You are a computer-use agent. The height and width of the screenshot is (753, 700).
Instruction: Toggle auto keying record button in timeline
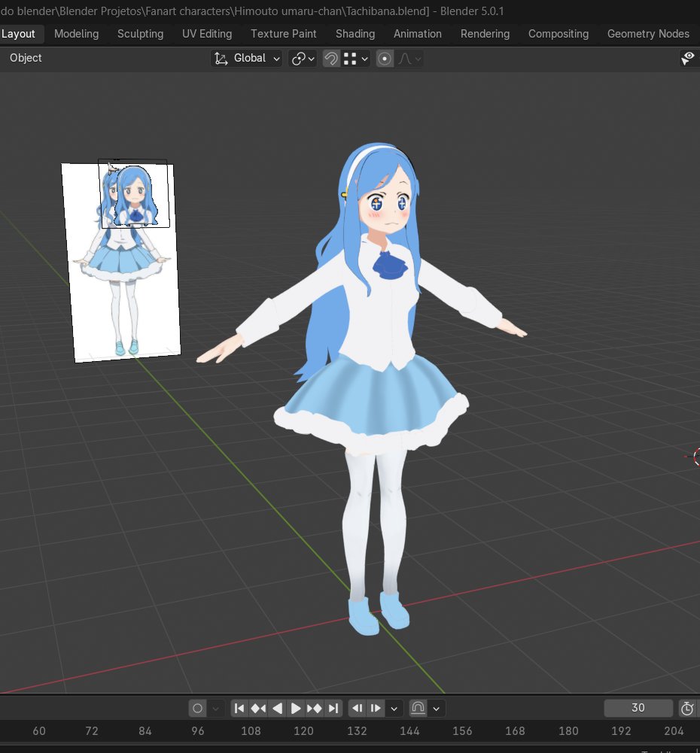tap(196, 708)
